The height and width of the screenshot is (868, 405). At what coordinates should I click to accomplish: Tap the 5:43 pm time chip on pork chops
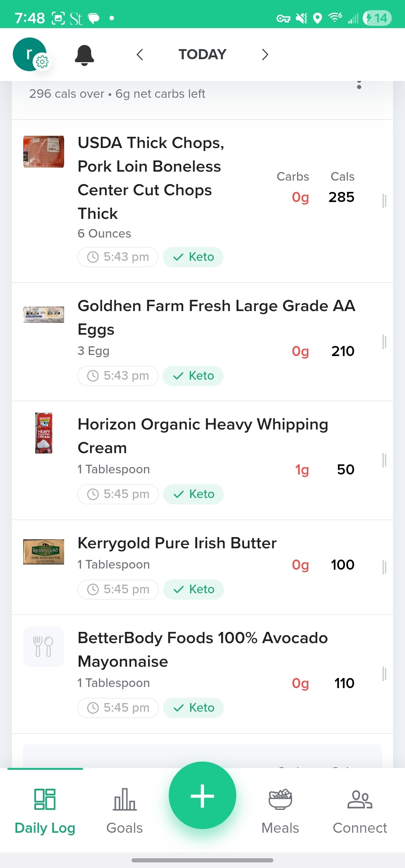coord(118,257)
